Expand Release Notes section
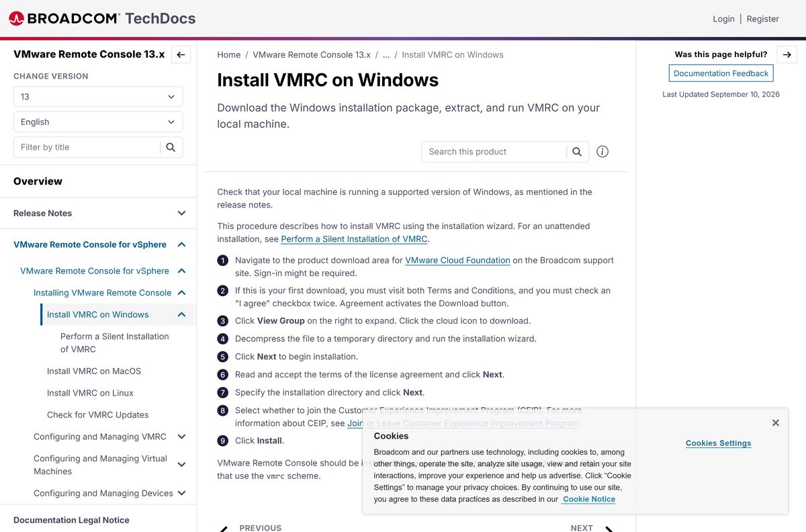The image size is (806, 532). pos(181,213)
